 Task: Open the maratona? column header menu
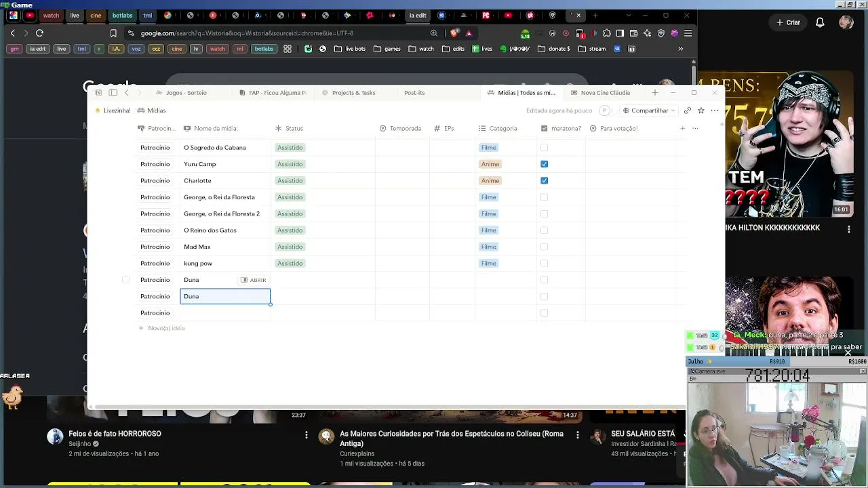coord(561,128)
